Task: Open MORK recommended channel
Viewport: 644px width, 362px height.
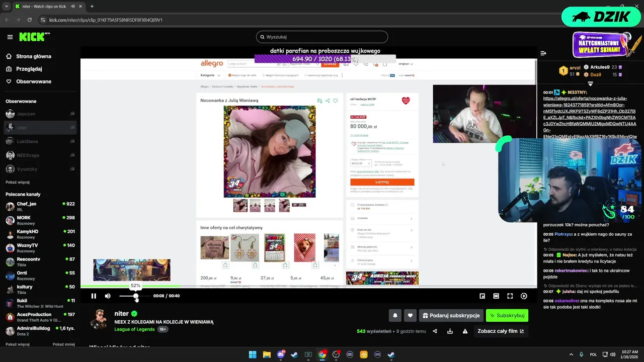Action: (40, 220)
